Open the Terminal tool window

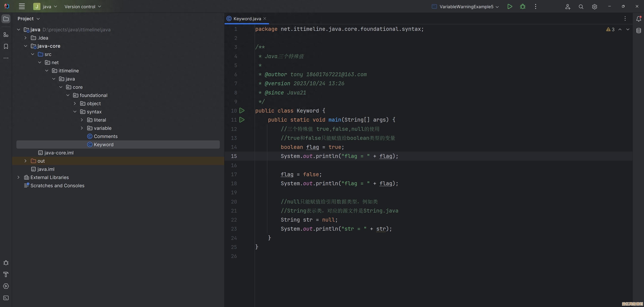pos(6,298)
